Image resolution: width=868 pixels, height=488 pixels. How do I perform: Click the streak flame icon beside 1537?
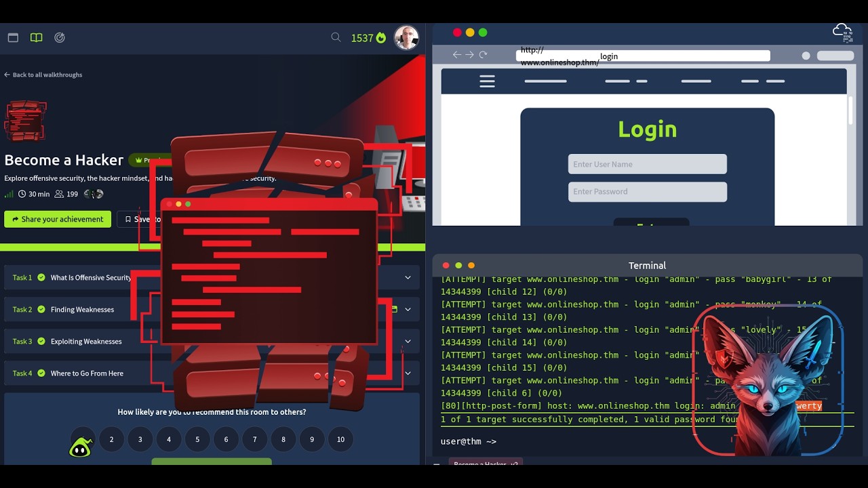pos(381,38)
